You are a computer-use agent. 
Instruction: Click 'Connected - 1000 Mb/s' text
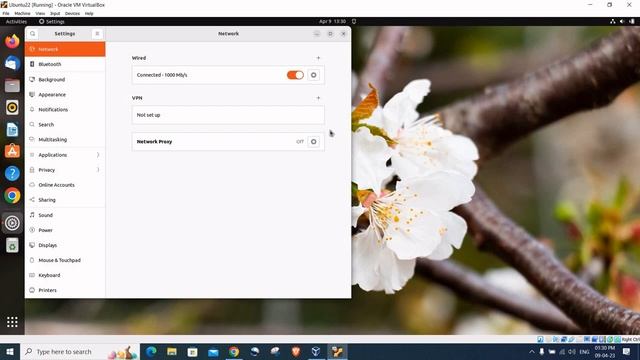[x=162, y=75]
